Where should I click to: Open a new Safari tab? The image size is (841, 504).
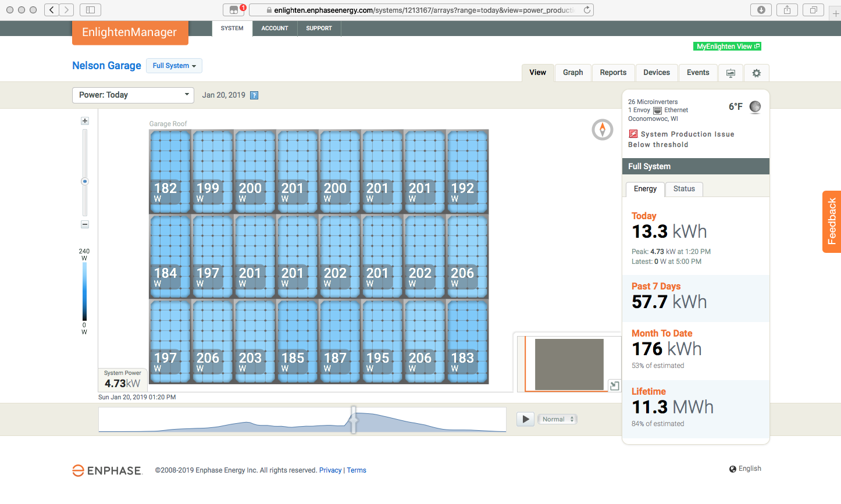(835, 13)
